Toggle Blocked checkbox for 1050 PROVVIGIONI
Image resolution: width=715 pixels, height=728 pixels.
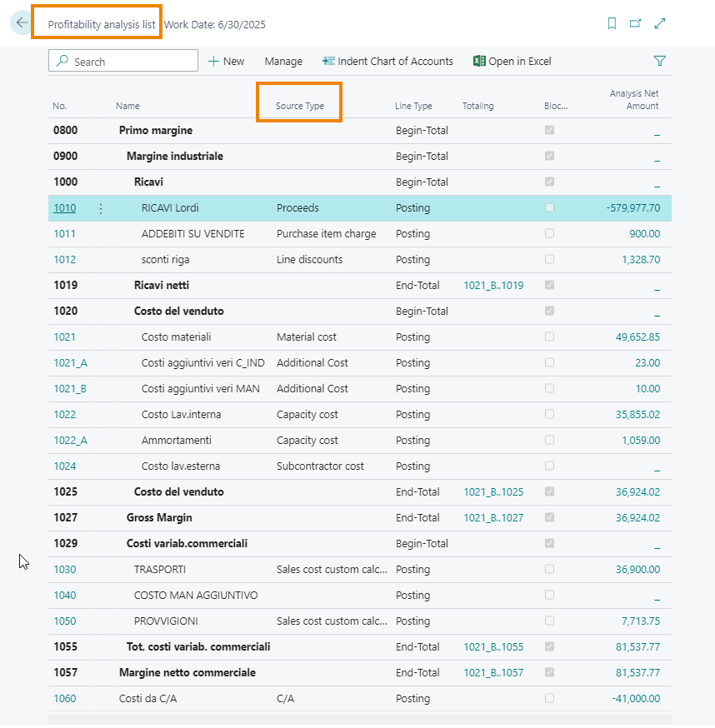(550, 621)
